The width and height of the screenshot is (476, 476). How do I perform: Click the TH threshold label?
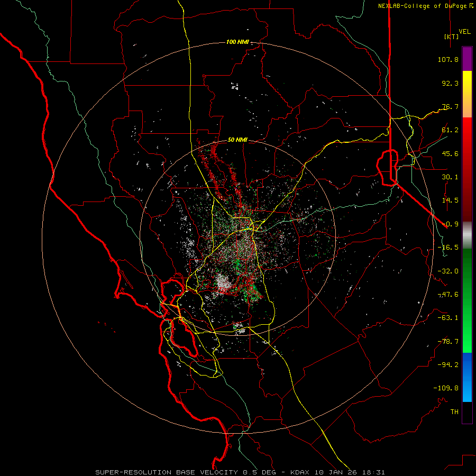[x=454, y=412]
